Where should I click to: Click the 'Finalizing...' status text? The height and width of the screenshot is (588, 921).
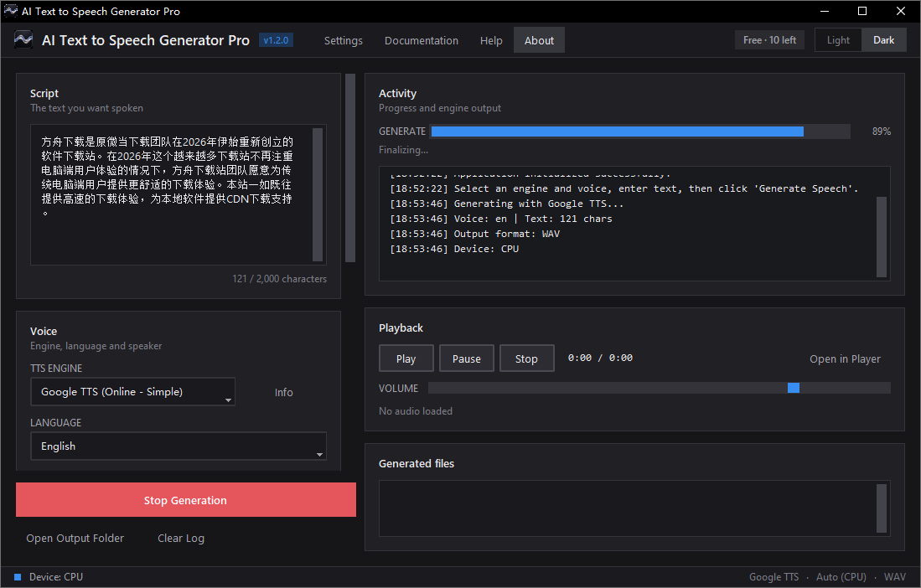404,150
